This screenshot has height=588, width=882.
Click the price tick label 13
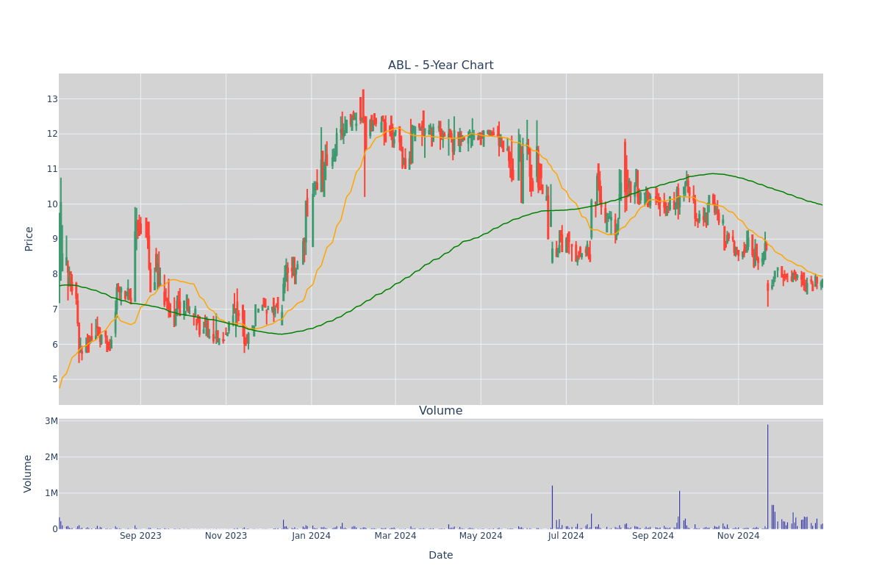pos(52,99)
